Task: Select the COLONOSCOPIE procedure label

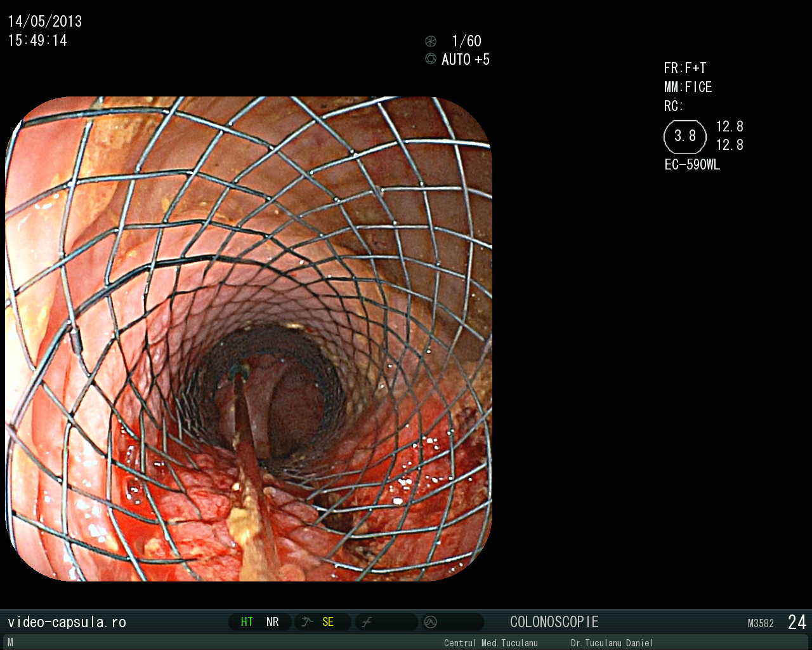Action: tap(554, 622)
